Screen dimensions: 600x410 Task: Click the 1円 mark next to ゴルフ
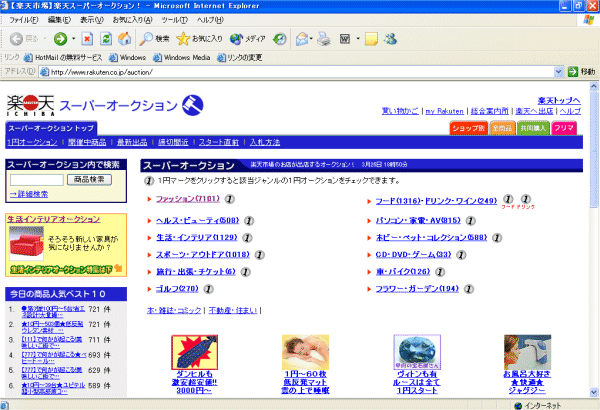pos(208,289)
